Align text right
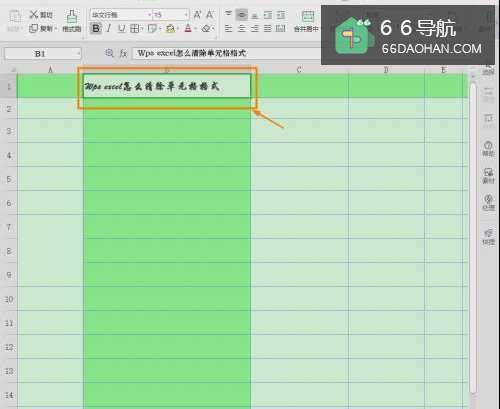 click(255, 29)
